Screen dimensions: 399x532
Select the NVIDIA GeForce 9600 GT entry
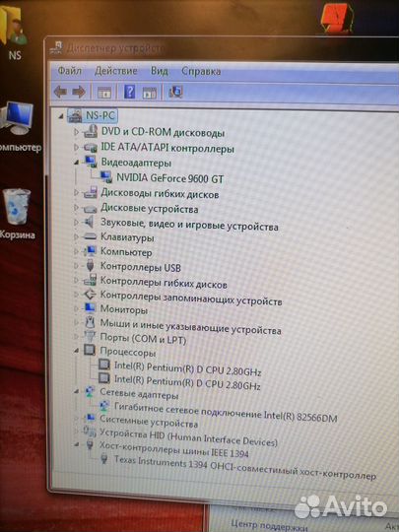[170, 177]
